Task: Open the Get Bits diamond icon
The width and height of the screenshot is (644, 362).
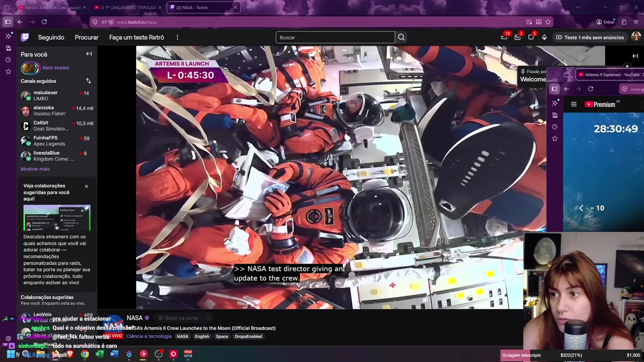Action: pyautogui.click(x=544, y=37)
